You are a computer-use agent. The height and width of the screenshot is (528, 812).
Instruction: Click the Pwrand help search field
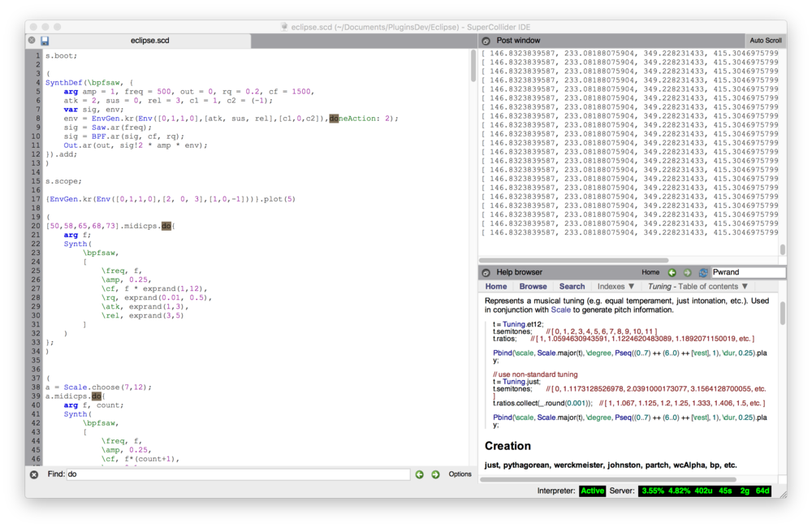tap(748, 272)
